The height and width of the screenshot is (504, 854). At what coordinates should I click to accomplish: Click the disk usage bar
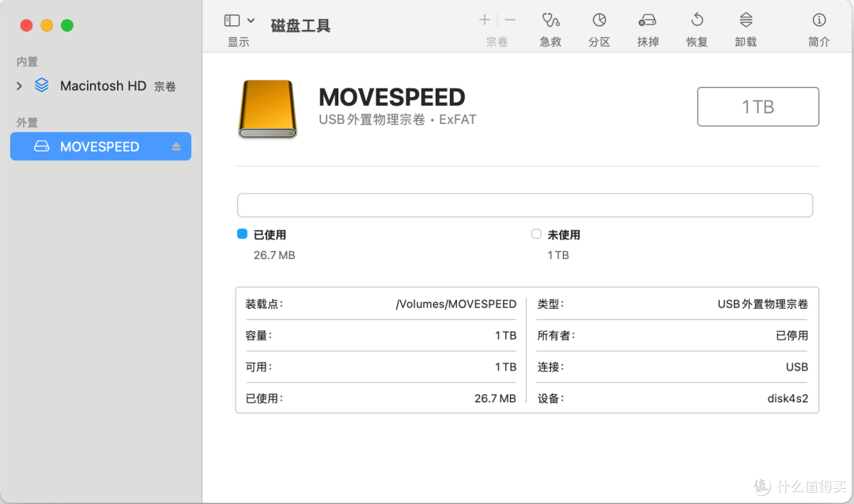tap(525, 205)
